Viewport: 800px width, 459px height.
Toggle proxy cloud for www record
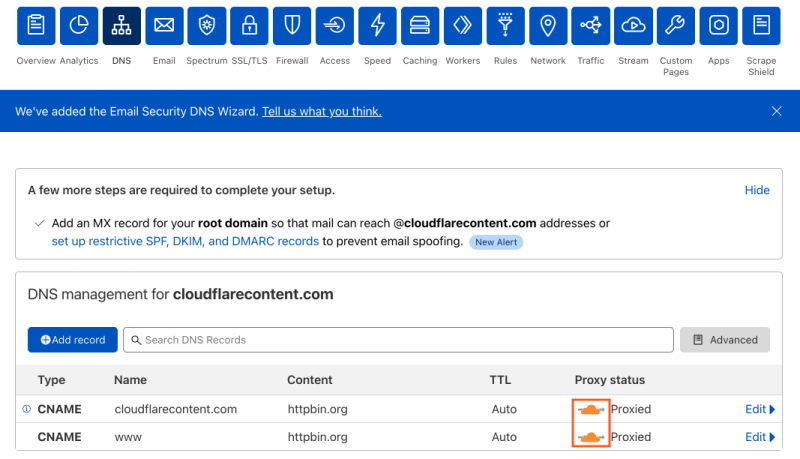[x=591, y=437]
